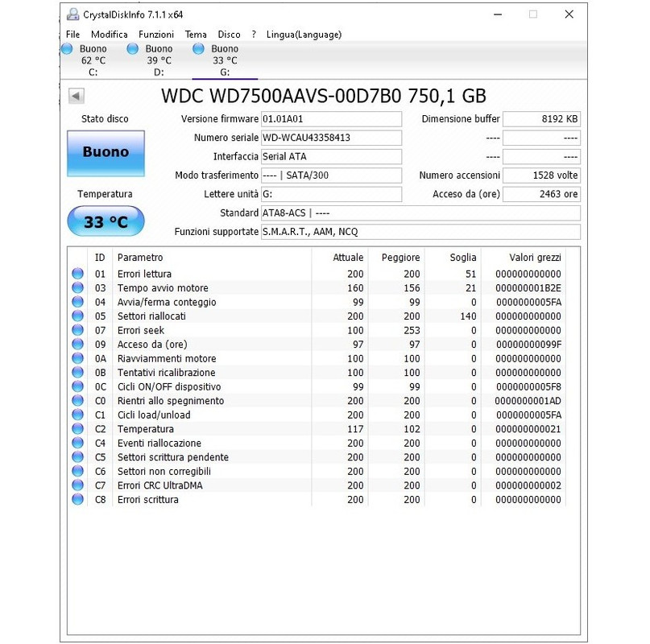Click the status orb of Cicli load/unload row
Screen dimensions: 650x644
(x=77, y=415)
